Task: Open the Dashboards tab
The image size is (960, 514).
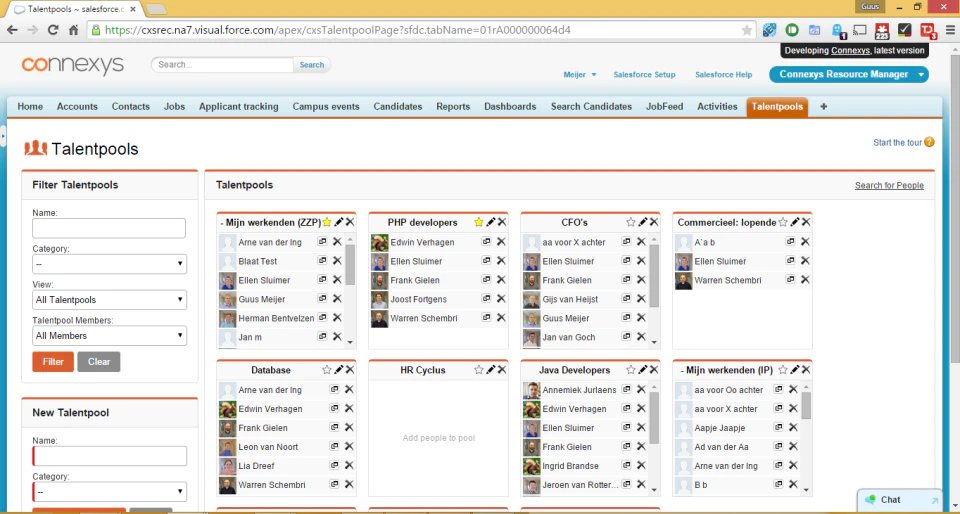Action: coord(510,106)
